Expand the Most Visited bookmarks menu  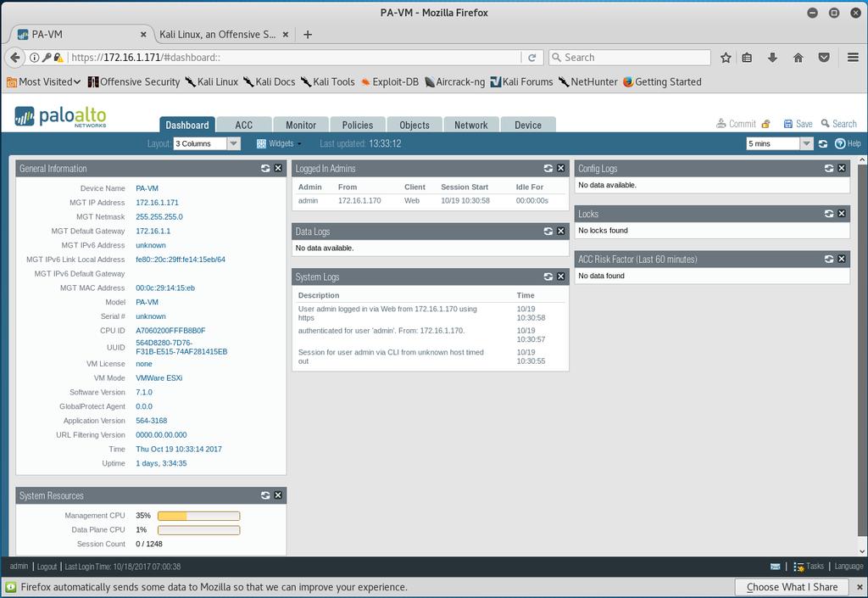(44, 82)
